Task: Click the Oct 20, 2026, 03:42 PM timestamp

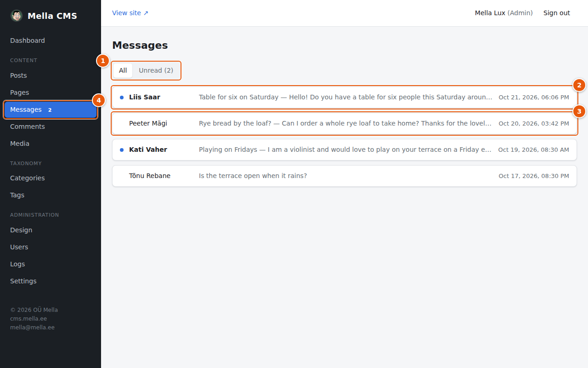Action: tap(534, 124)
